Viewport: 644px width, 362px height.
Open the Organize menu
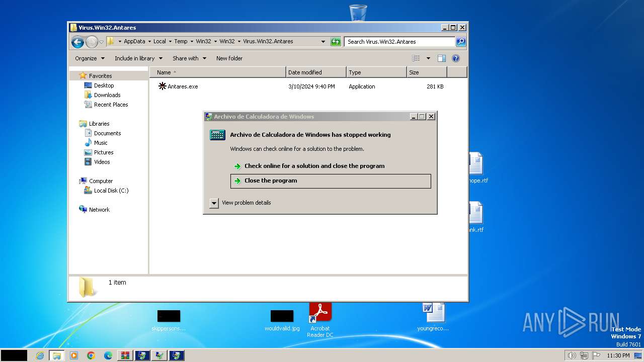[x=90, y=58]
